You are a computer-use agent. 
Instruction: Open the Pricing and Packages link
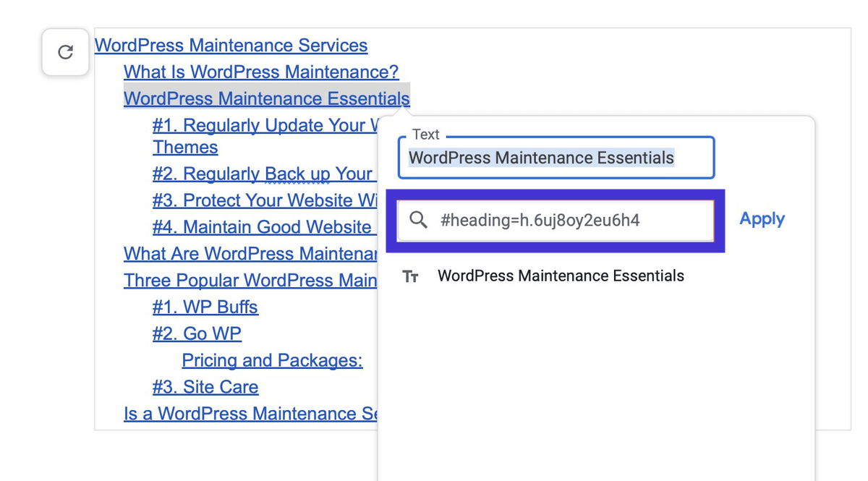click(272, 360)
